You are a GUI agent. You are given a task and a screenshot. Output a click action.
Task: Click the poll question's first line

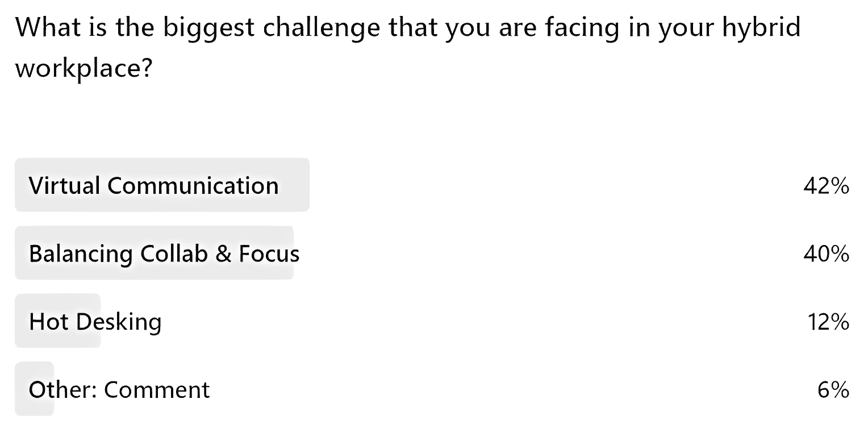coord(408,27)
